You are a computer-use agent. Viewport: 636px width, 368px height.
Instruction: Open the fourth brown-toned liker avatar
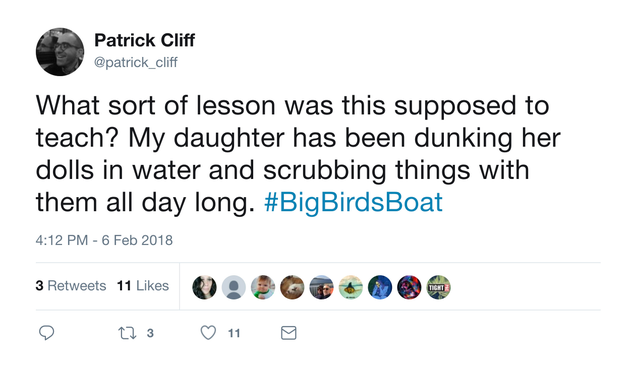[292, 287]
